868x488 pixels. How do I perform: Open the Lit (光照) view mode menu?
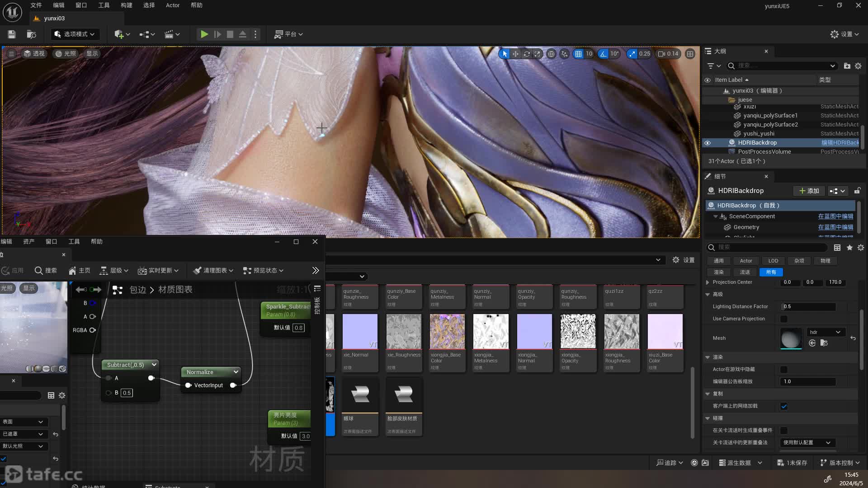tap(66, 54)
